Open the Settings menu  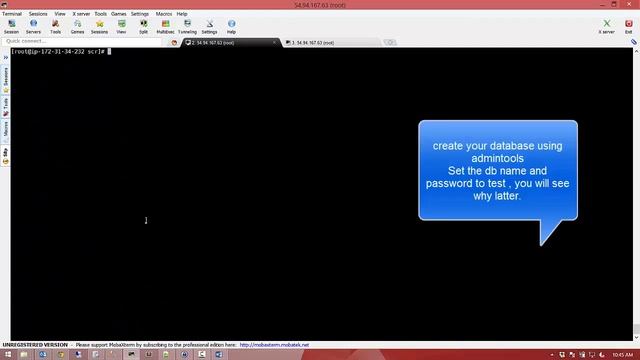140,14
